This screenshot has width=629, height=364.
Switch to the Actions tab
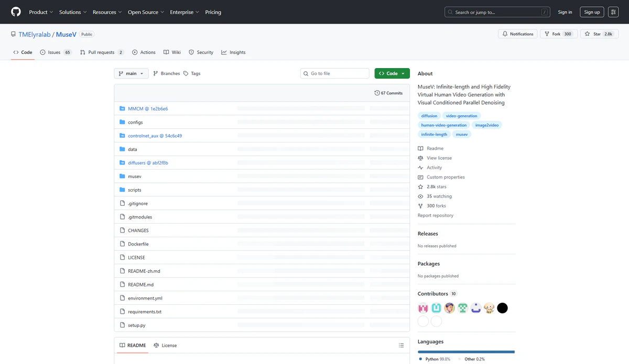pyautogui.click(x=144, y=52)
